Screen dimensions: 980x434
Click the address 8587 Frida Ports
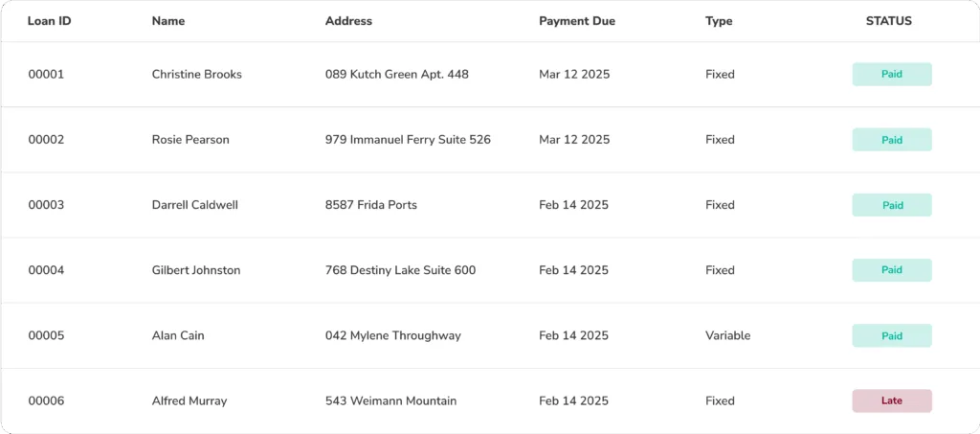click(x=371, y=205)
